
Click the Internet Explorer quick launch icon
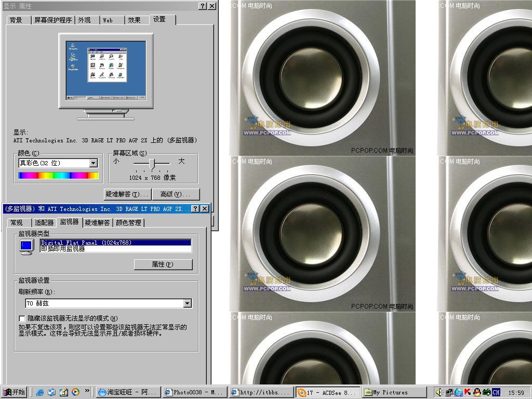pyautogui.click(x=40, y=392)
